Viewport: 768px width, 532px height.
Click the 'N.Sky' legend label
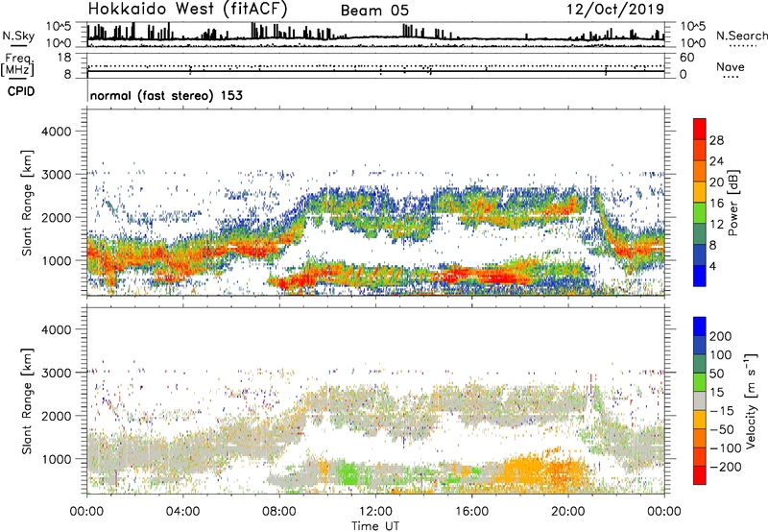pos(18,36)
